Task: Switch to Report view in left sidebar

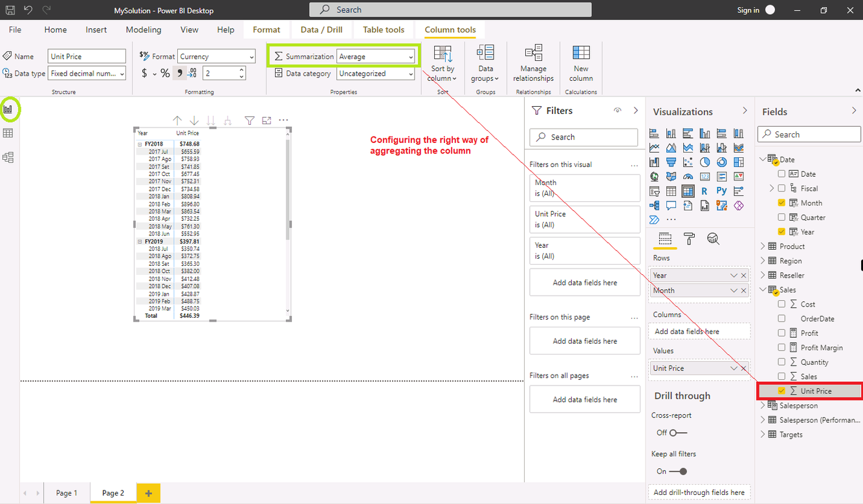Action: (8, 109)
